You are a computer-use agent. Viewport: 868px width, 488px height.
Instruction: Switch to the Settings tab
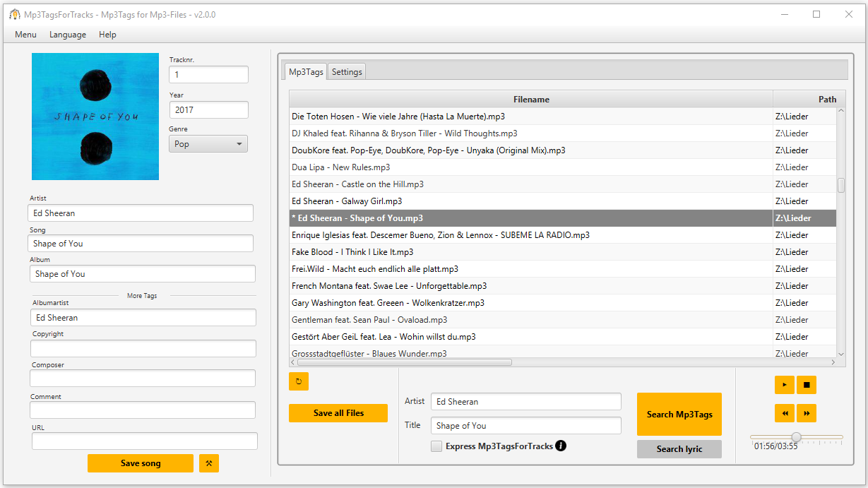(347, 71)
